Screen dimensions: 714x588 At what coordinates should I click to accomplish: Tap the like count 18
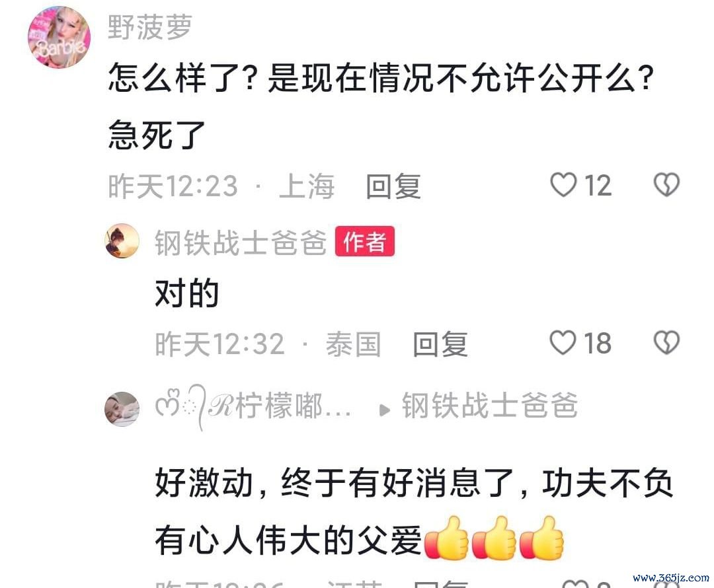[598, 343]
